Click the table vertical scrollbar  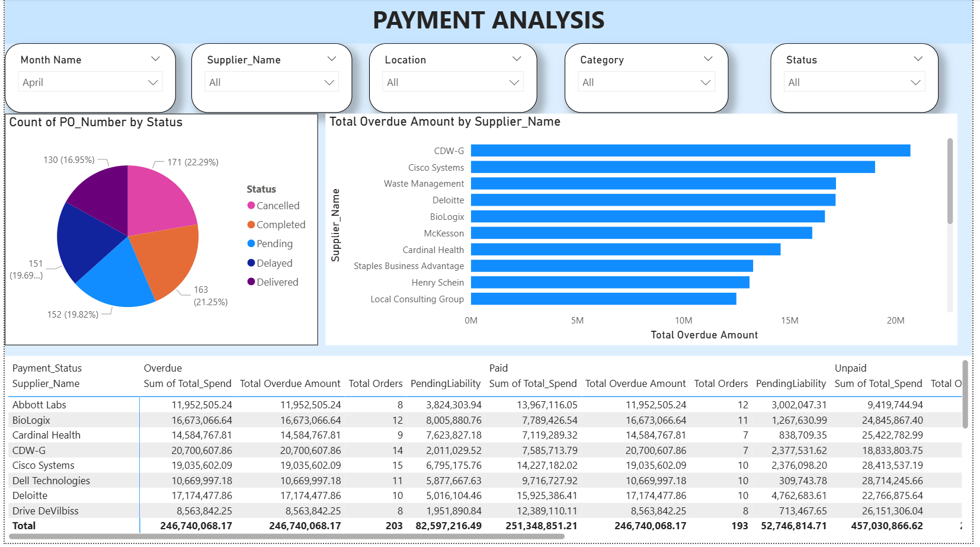tap(965, 394)
